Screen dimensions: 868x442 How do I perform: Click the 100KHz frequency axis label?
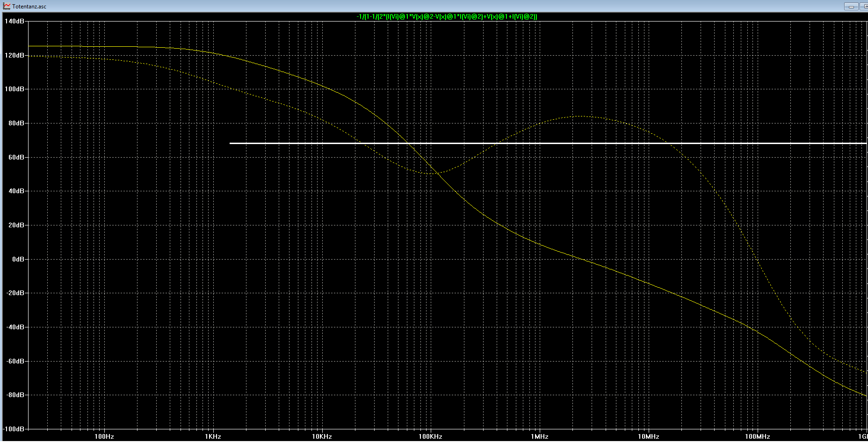430,436
